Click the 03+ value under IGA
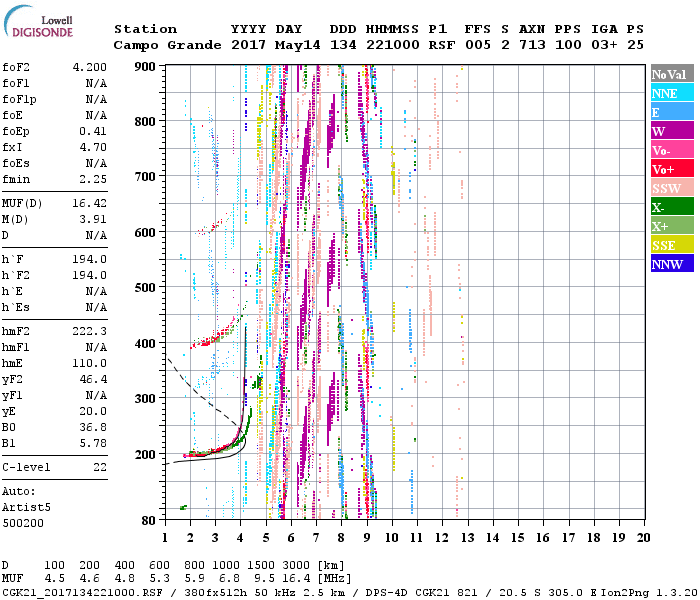700x600 pixels. tap(604, 45)
